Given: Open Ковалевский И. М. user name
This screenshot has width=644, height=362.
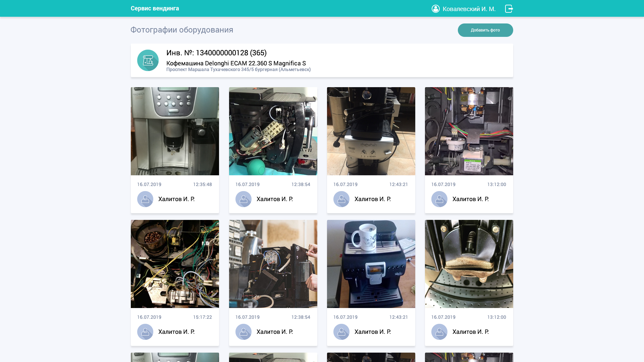Looking at the screenshot, I should (x=469, y=9).
